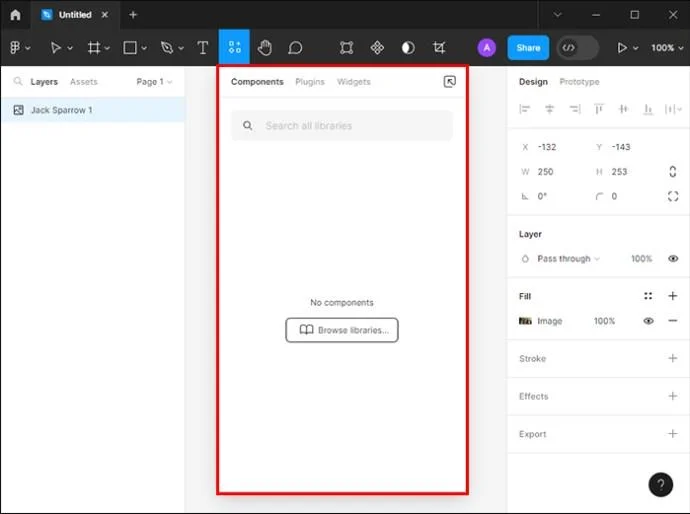Expand shape tools chevron
The width and height of the screenshot is (690, 514).
144,48
